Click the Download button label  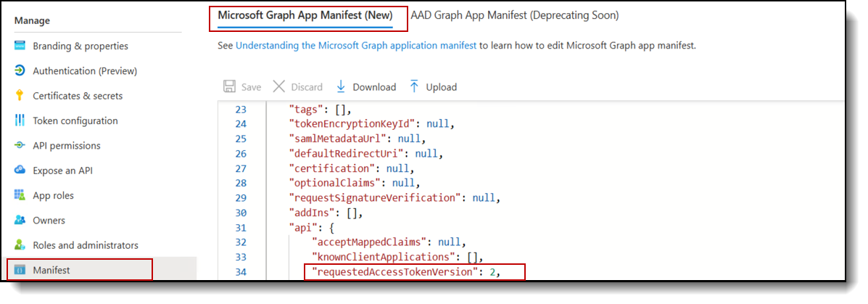(x=374, y=87)
